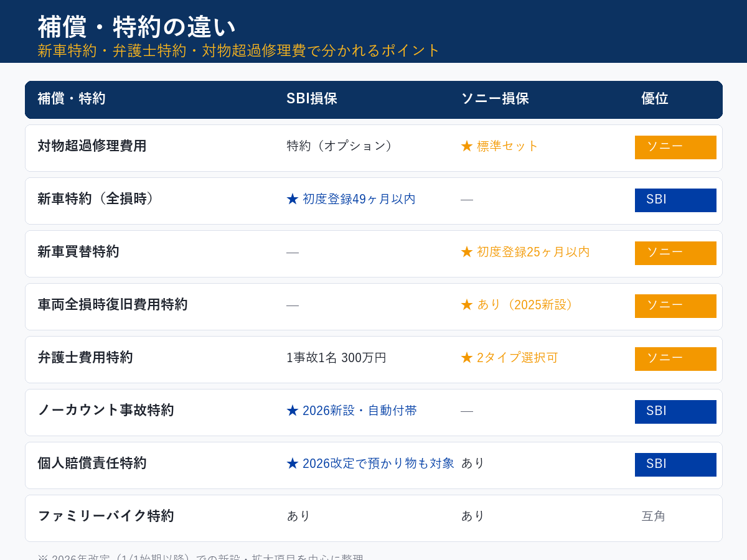
Task: Select the blue SBI badge for 新車特約（全損時）
Action: (675, 200)
